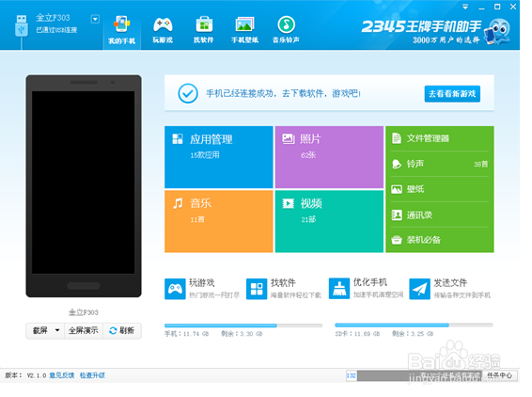This screenshot has width=532, height=397.
Task: Click the 视频 film icon
Action: click(x=288, y=203)
